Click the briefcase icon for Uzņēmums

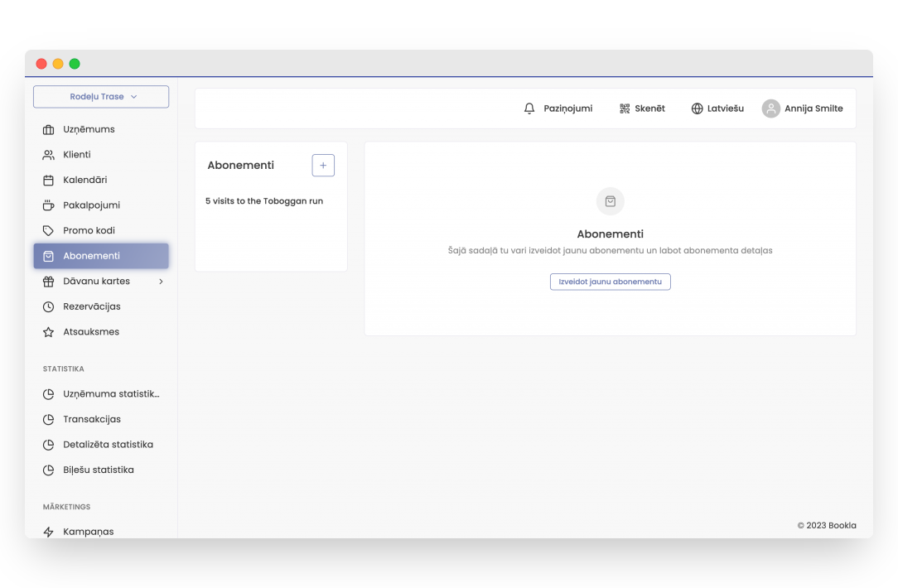48,130
